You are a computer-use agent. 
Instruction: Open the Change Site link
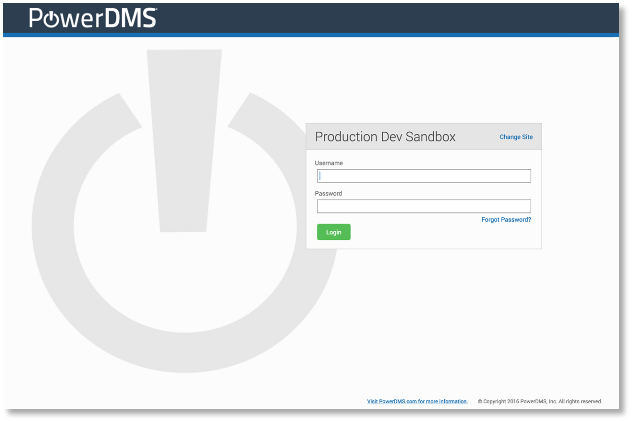516,137
